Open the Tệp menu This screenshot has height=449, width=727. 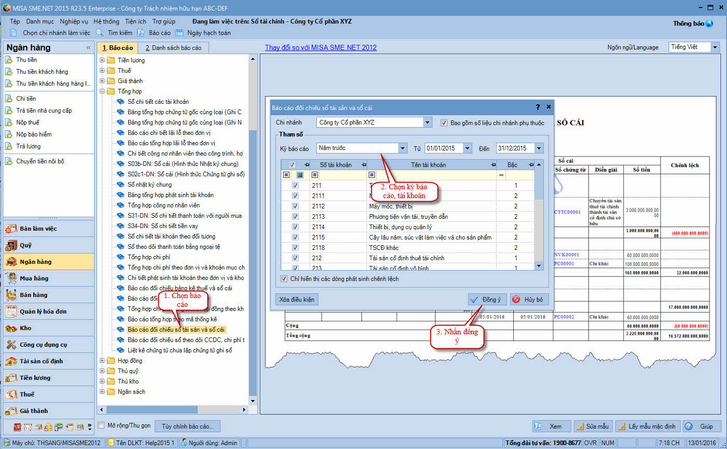coord(15,21)
